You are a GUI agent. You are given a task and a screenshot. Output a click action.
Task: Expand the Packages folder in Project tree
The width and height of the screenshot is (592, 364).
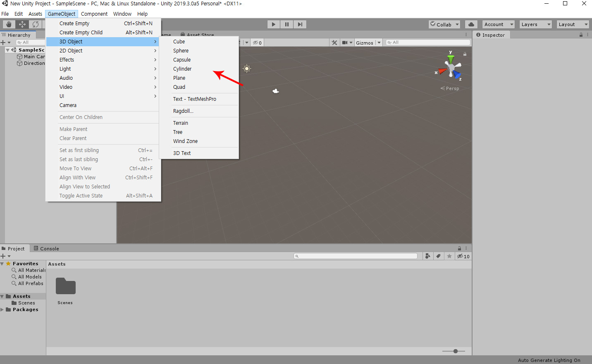tap(2, 309)
